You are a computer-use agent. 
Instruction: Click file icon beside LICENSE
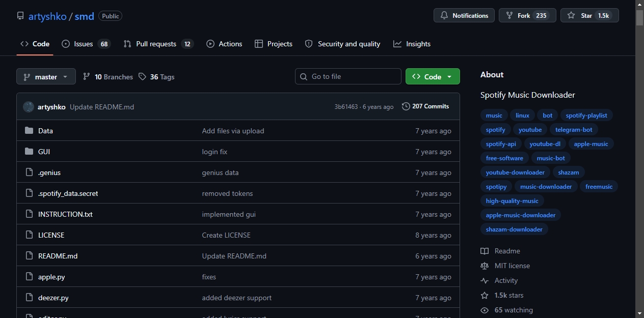(x=29, y=235)
